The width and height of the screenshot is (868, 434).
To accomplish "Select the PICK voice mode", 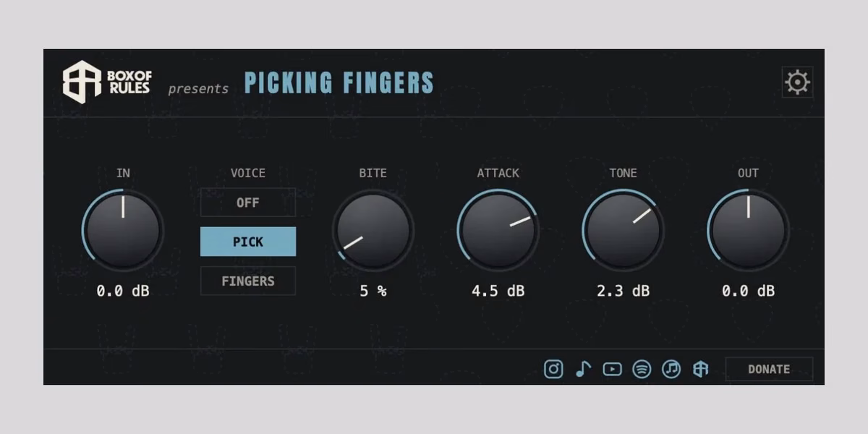I will pos(248,242).
